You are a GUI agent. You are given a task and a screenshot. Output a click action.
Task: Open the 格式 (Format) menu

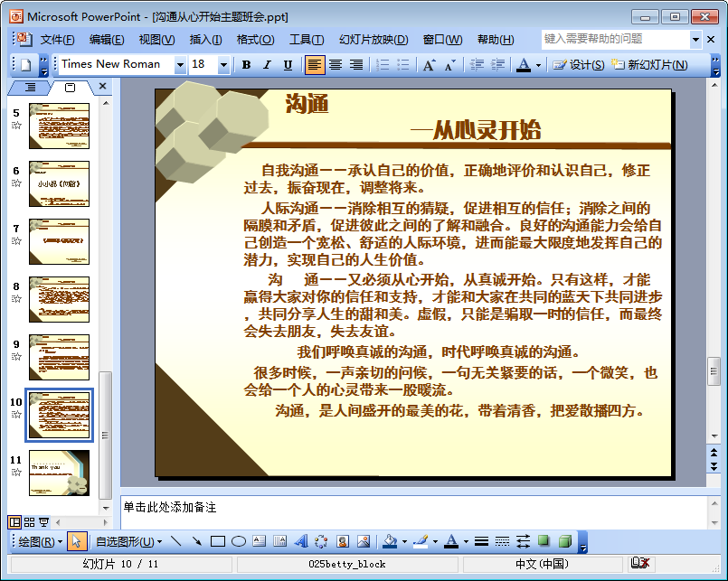(x=255, y=40)
